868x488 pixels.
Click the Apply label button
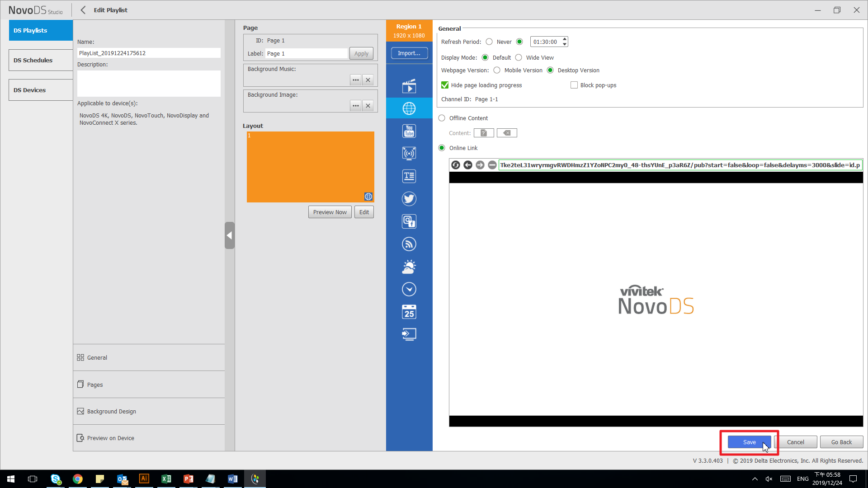pos(361,53)
